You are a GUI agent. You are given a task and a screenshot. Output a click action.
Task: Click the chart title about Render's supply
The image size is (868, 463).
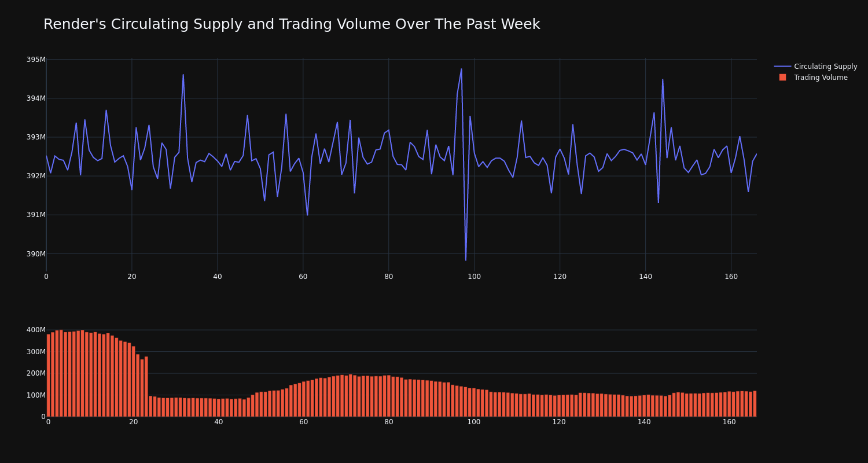click(x=292, y=24)
